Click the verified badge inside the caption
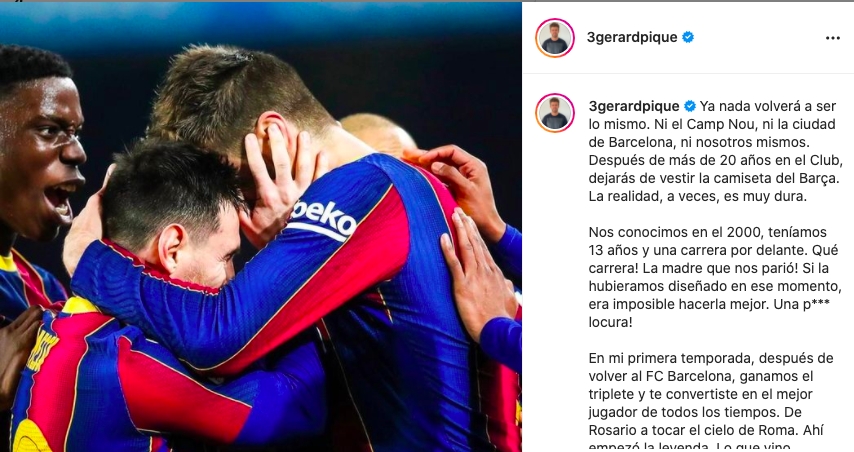This screenshot has width=854, height=452. (x=690, y=106)
